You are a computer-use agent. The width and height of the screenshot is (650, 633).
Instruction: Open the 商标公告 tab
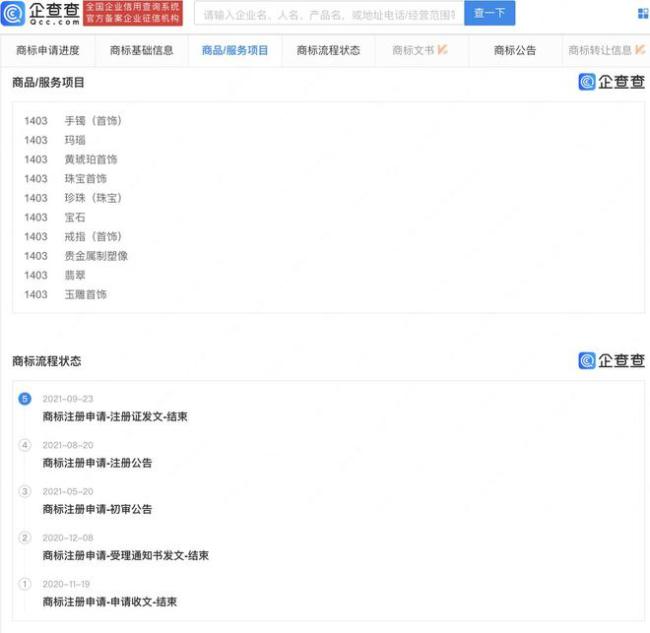point(515,50)
